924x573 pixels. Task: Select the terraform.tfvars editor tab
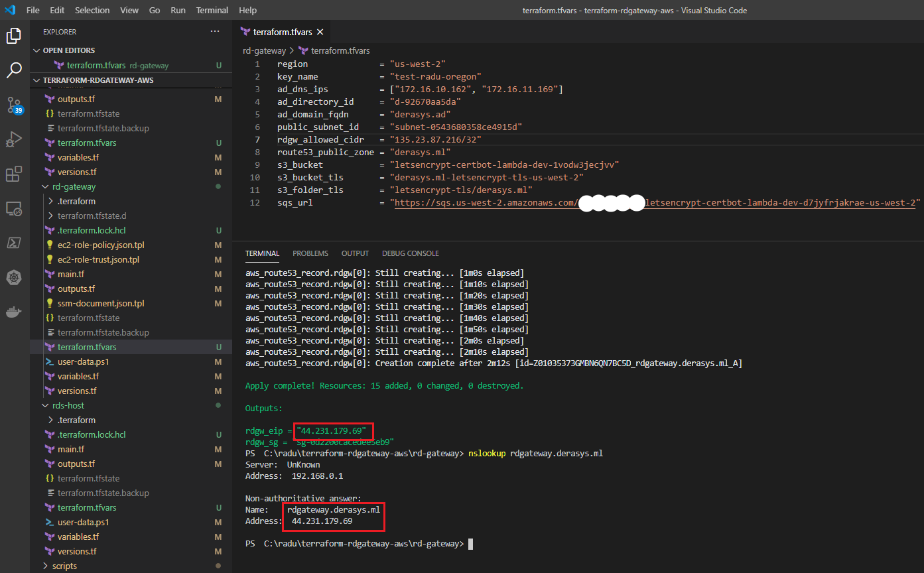(282, 32)
